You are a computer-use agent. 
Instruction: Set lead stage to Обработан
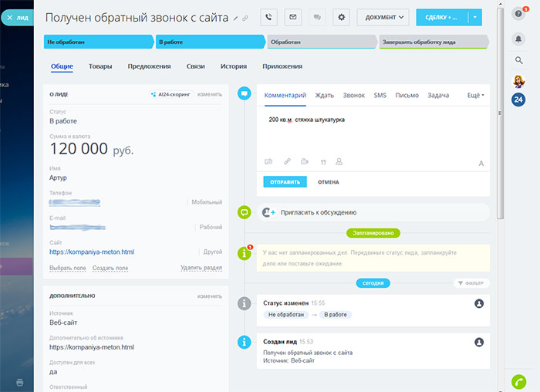pyautogui.click(x=322, y=42)
